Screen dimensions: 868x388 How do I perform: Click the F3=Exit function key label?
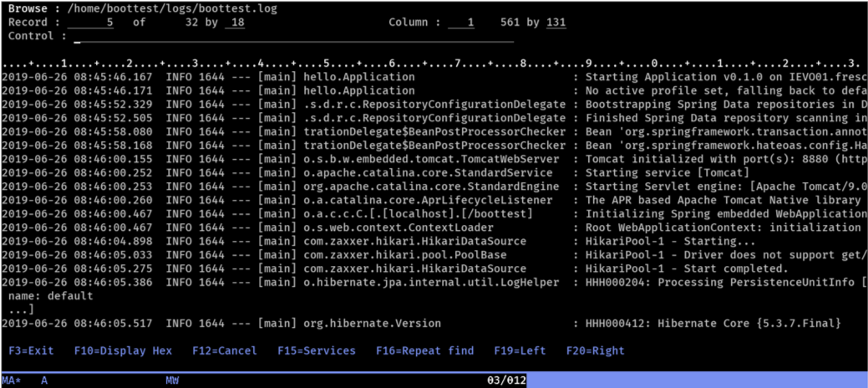pyautogui.click(x=31, y=351)
